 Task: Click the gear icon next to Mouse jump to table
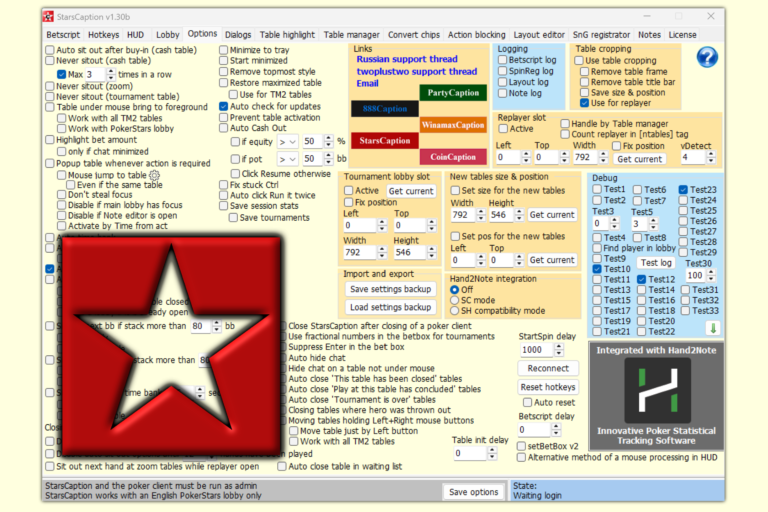click(154, 175)
